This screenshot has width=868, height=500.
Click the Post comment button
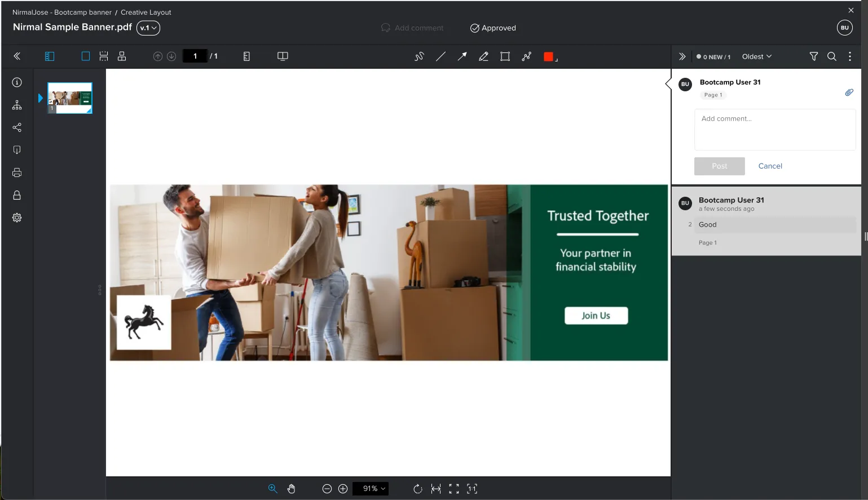720,166
